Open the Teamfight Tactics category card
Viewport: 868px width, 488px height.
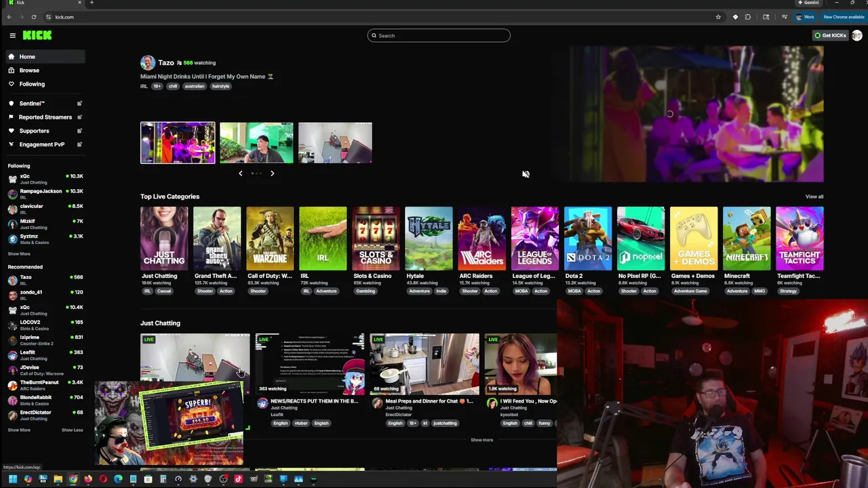click(x=800, y=239)
